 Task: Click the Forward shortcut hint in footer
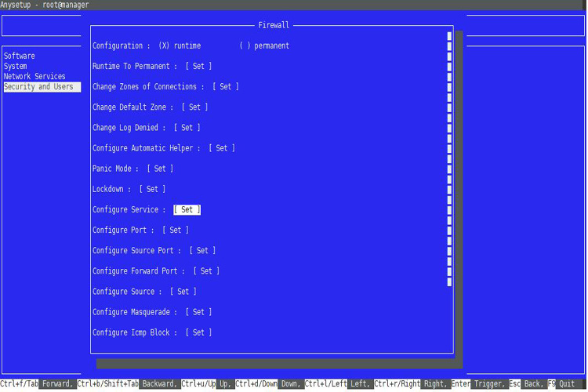(x=57, y=383)
